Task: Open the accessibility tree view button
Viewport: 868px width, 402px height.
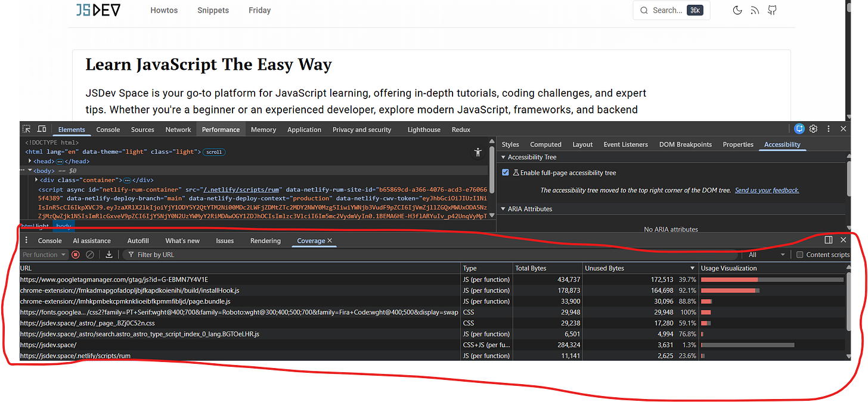Action: [x=478, y=153]
